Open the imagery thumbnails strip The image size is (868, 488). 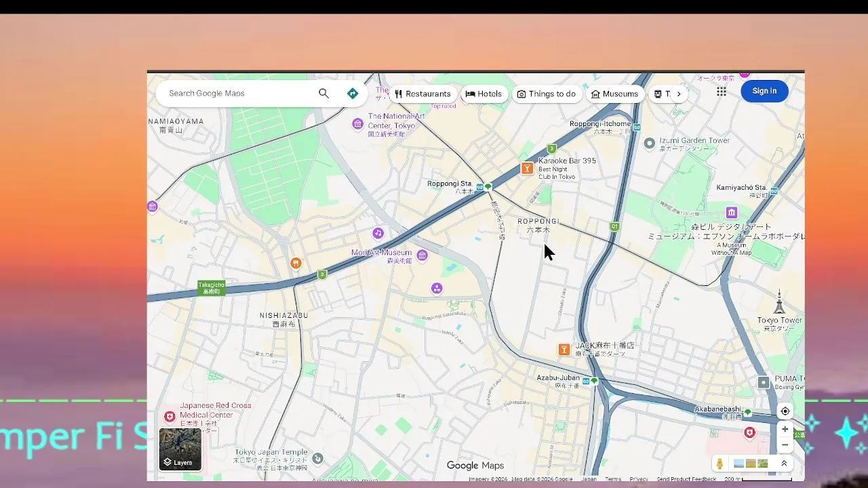[x=751, y=464]
